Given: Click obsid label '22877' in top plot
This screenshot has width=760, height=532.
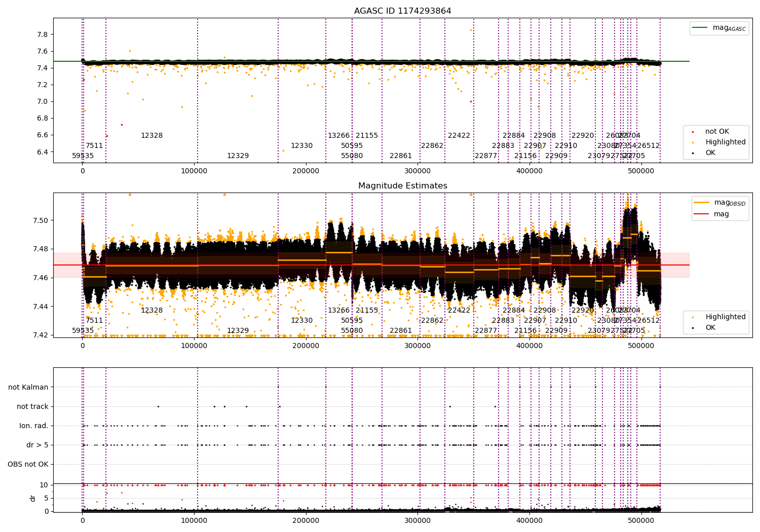Looking at the screenshot, I should tap(486, 156).
